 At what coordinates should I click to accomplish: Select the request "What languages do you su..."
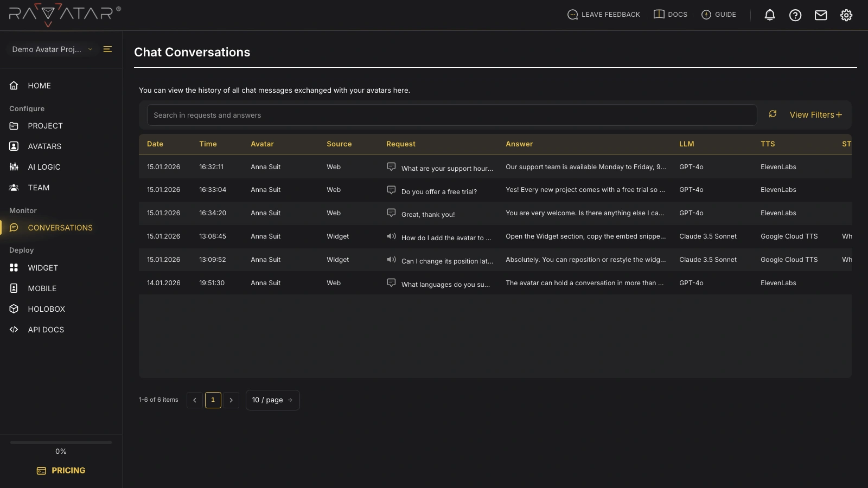coord(445,285)
